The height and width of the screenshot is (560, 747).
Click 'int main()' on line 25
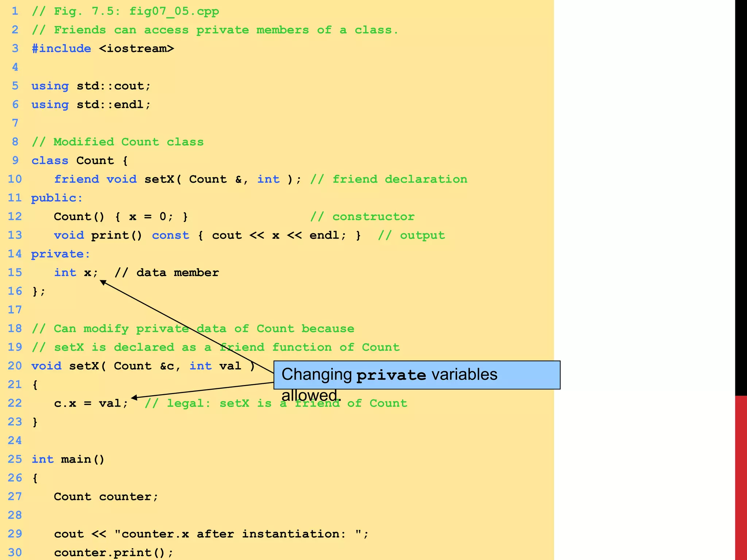68,459
